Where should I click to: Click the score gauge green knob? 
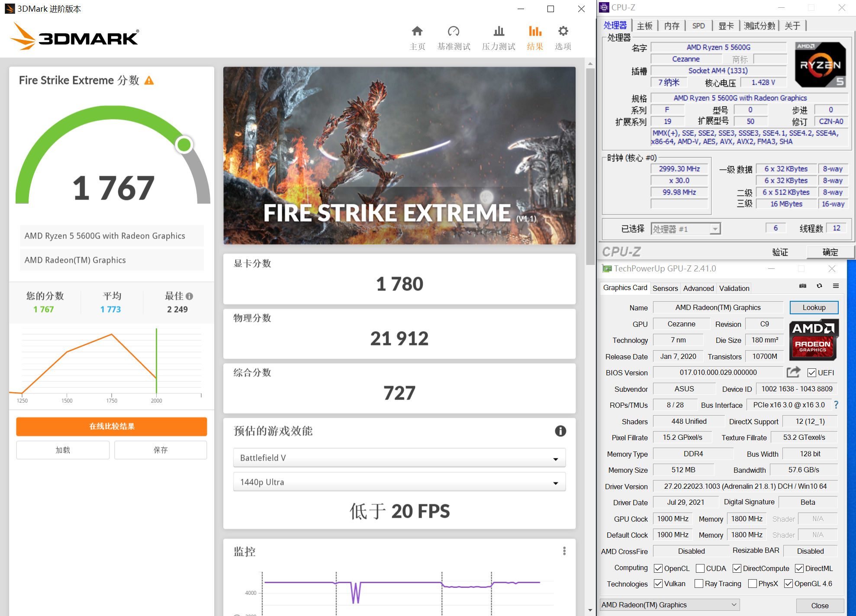coord(184,145)
